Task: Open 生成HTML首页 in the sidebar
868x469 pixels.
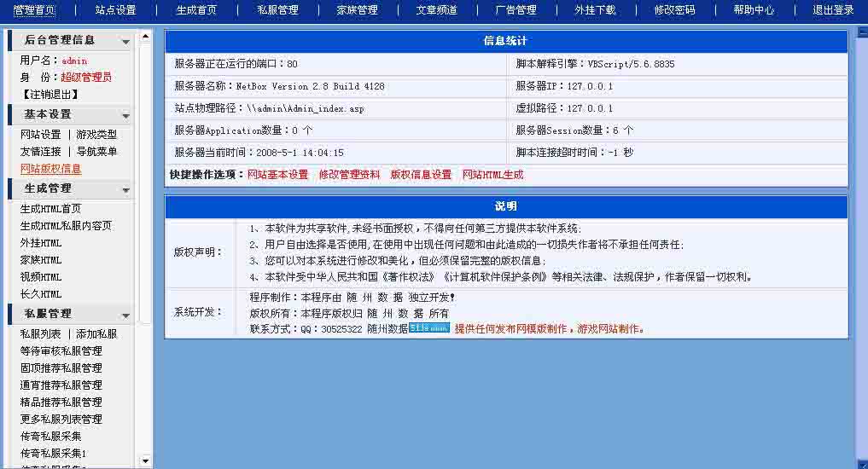Action: pyautogui.click(x=51, y=209)
